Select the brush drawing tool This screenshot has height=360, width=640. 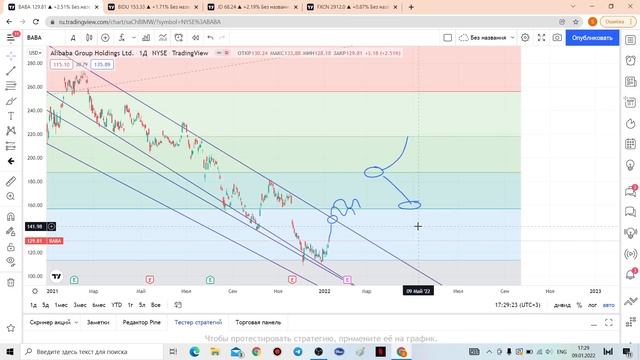(11, 101)
